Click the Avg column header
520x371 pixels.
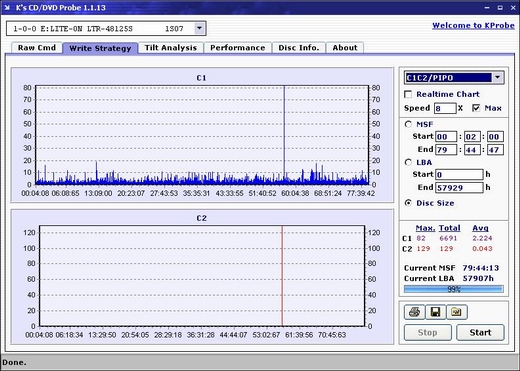tap(480, 228)
